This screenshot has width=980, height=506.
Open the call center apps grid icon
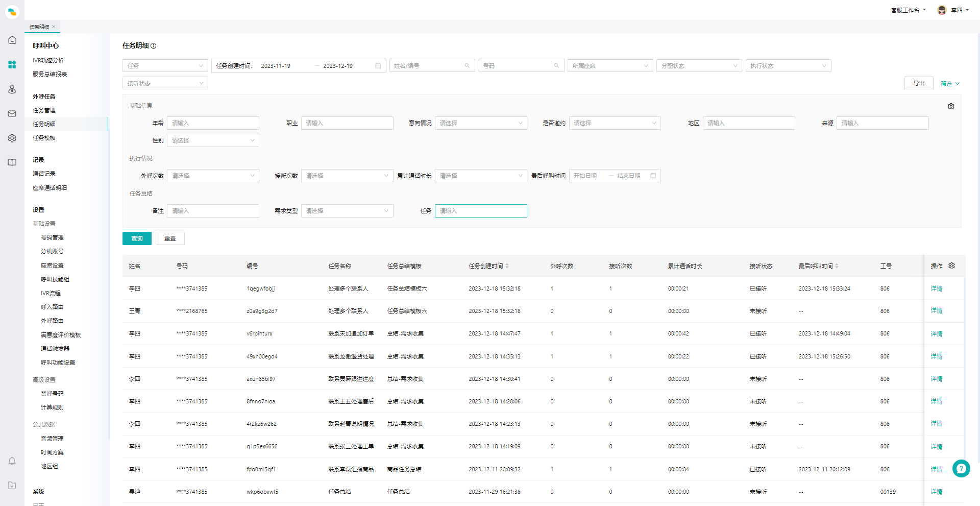tap(12, 64)
